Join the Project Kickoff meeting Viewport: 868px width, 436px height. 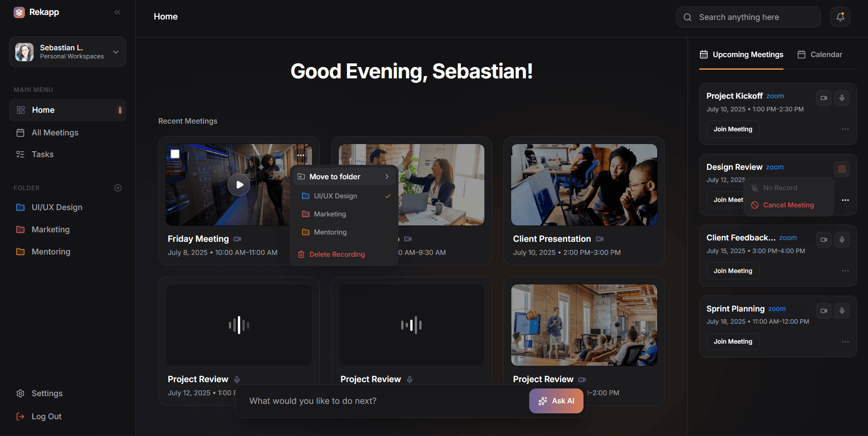click(732, 129)
